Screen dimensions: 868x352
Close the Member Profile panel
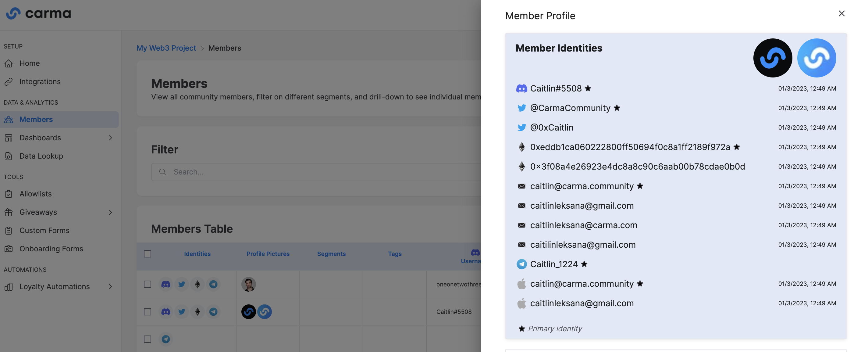click(841, 13)
